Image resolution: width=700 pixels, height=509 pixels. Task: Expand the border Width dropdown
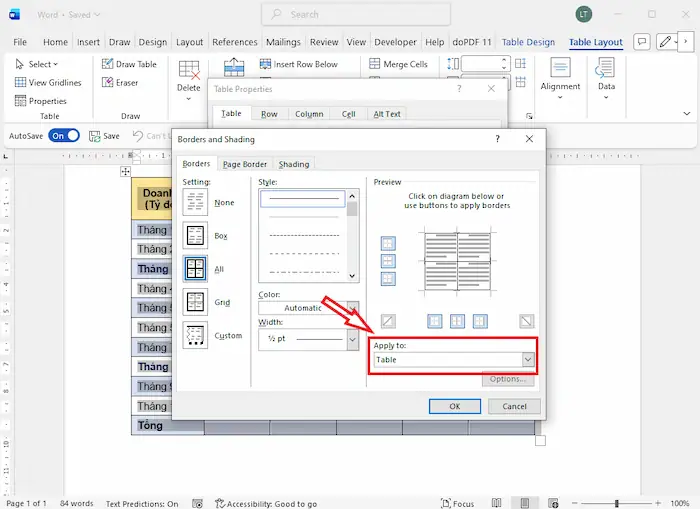(x=352, y=340)
